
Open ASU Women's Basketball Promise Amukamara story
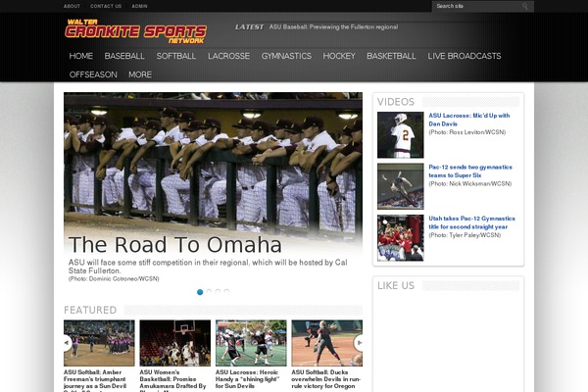click(x=172, y=380)
